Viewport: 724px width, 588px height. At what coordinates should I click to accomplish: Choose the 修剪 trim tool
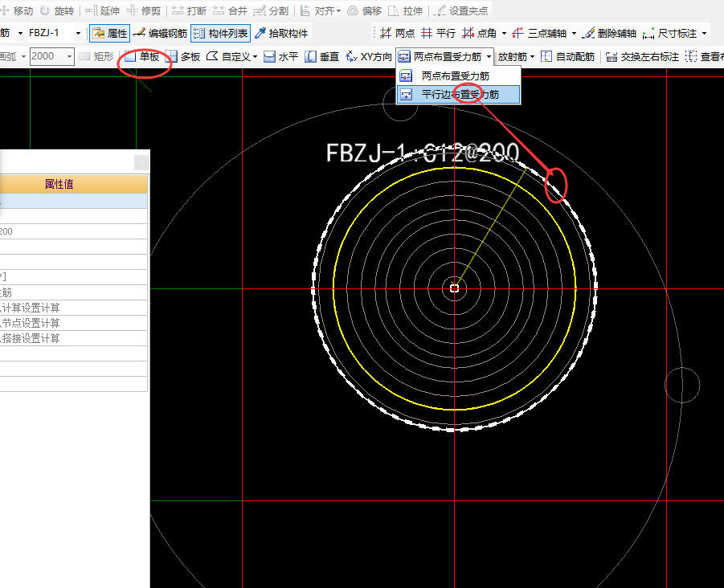(x=144, y=10)
